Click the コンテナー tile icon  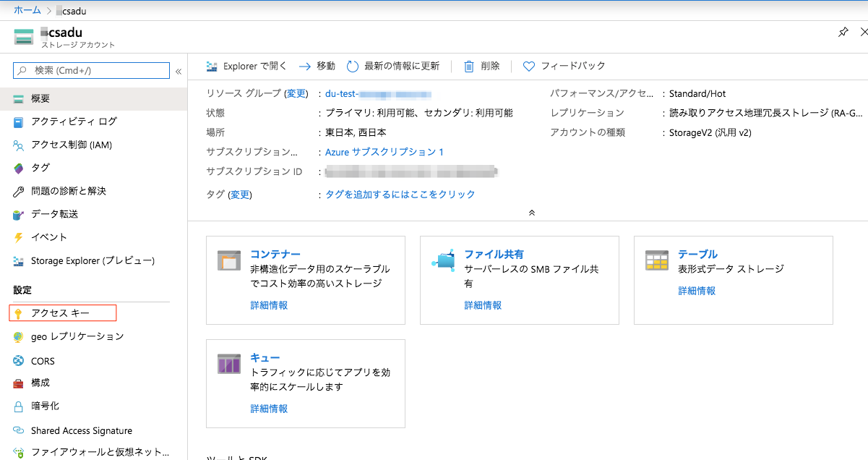tap(229, 260)
